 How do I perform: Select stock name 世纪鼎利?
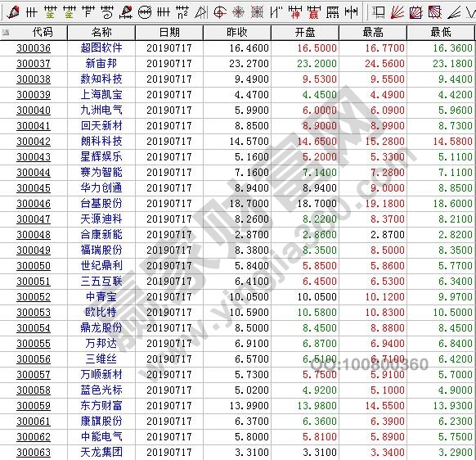(x=101, y=265)
